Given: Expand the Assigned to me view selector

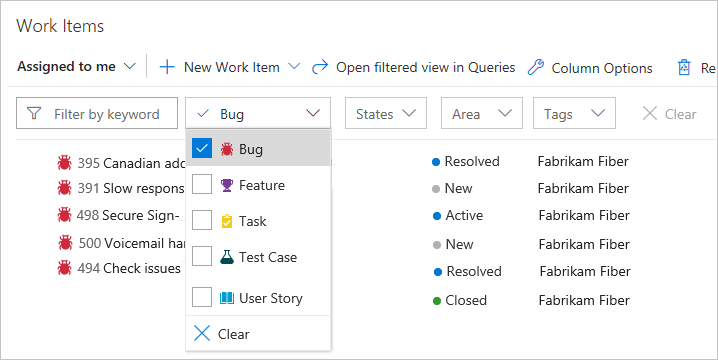Looking at the screenshot, I should (x=76, y=67).
